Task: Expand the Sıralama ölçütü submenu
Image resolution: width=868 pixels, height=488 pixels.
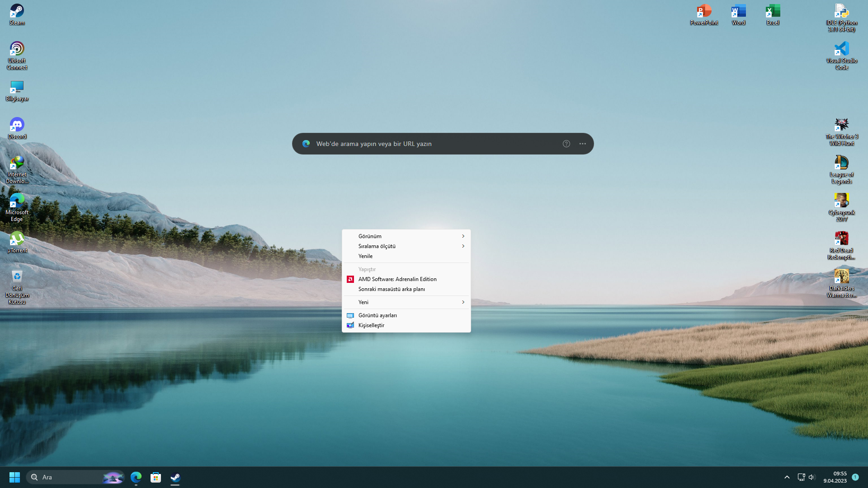Action: point(463,246)
